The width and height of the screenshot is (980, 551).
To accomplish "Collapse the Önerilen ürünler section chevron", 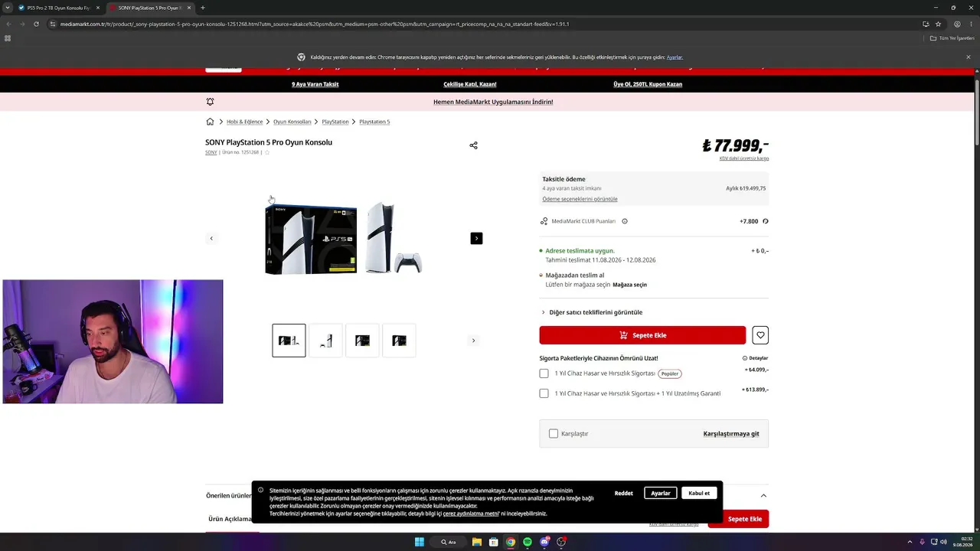I will (763, 495).
